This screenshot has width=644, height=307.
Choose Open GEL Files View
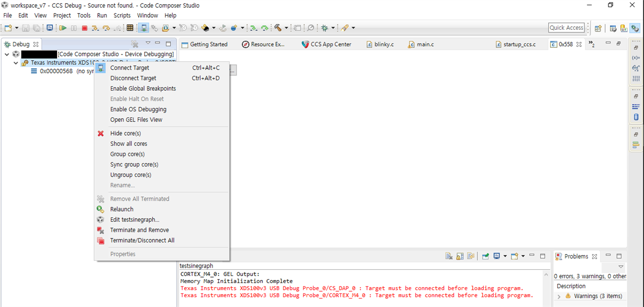click(136, 119)
